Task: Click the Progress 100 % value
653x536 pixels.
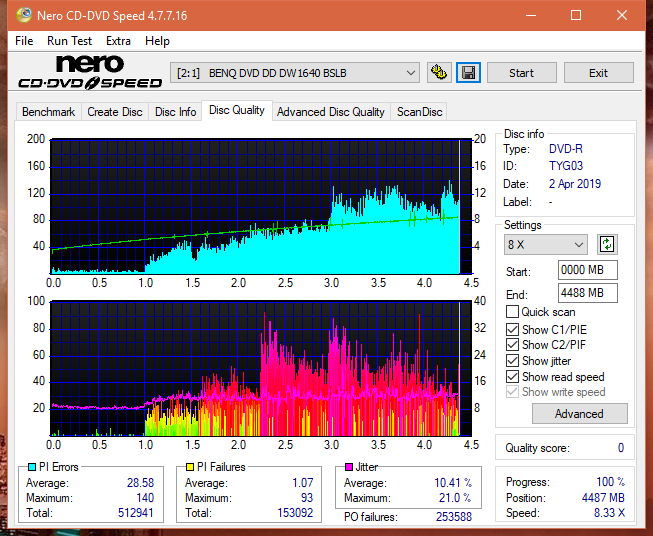Action: (x=610, y=482)
